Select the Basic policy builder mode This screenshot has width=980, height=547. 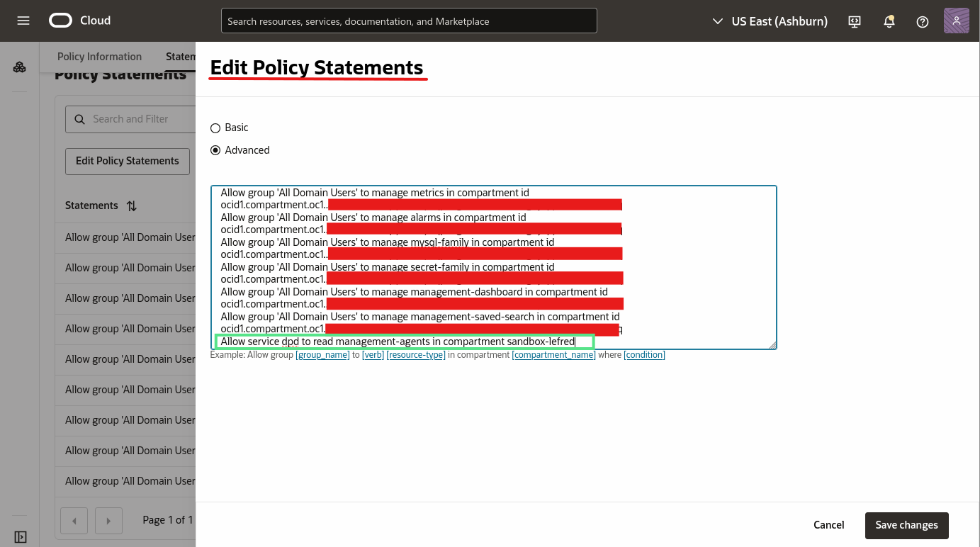coord(215,128)
